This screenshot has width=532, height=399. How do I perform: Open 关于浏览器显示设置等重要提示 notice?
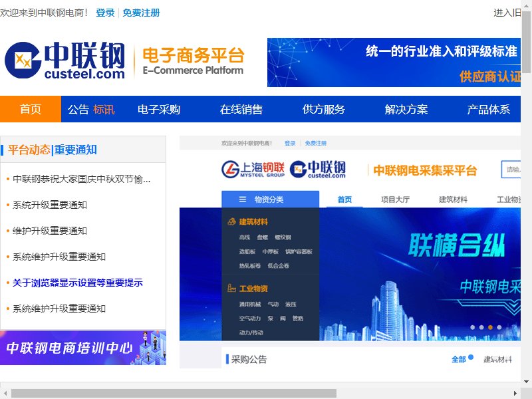click(x=78, y=283)
